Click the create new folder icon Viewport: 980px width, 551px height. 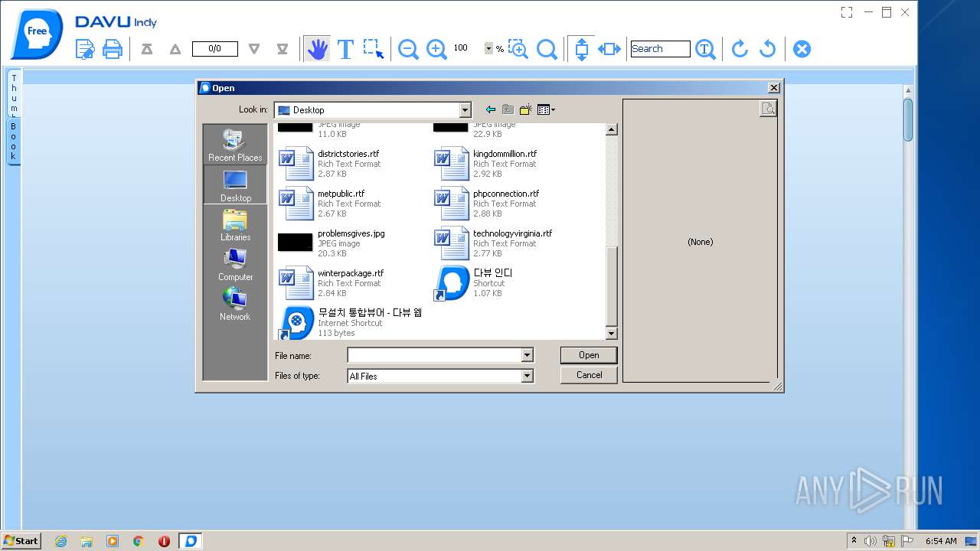point(525,109)
